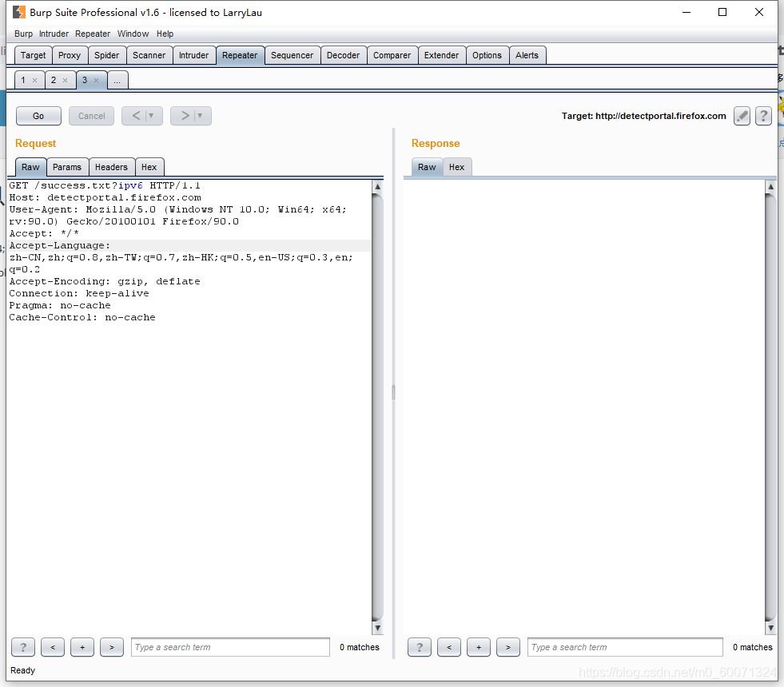Click the GET /success.txt?ipv6 request line
Viewport: 784px width, 687px height.
[x=105, y=186]
